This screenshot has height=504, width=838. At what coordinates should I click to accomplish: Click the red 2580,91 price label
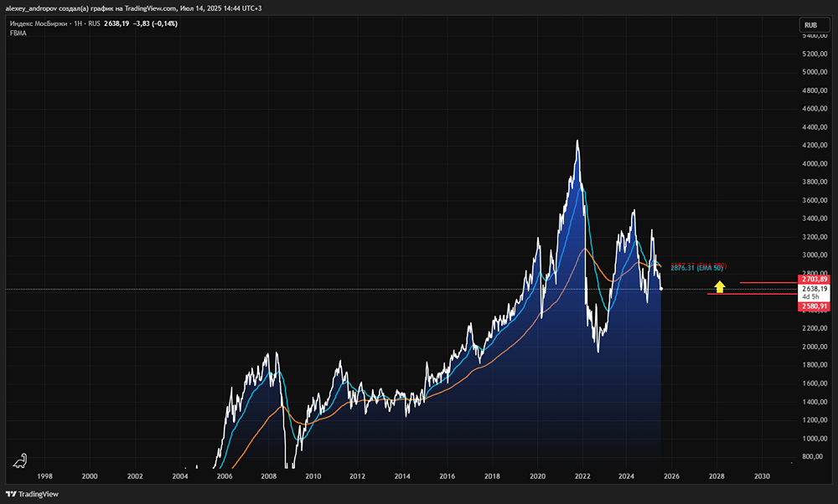(x=815, y=306)
